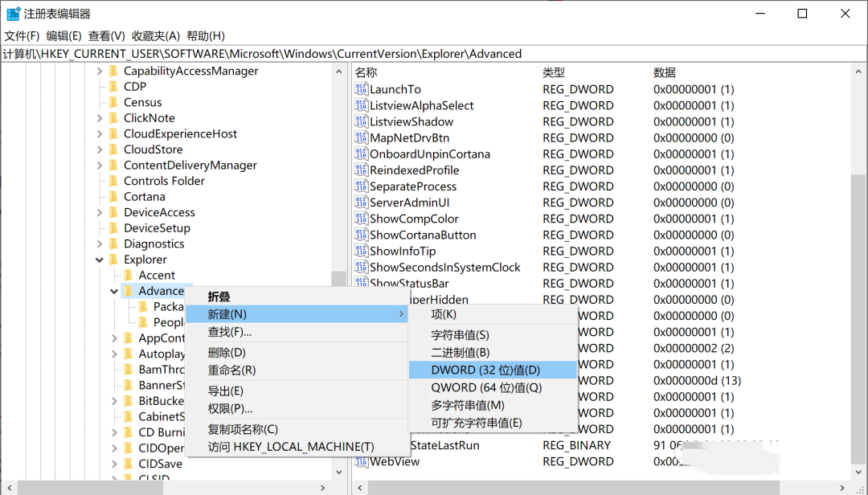Click the CloudExperienceHost folder icon
The width and height of the screenshot is (868, 495).
(x=114, y=133)
